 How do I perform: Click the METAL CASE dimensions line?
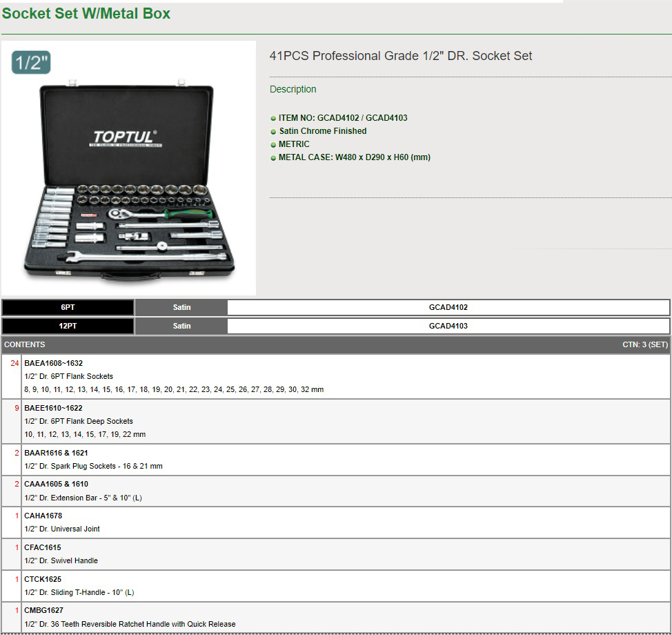(355, 157)
